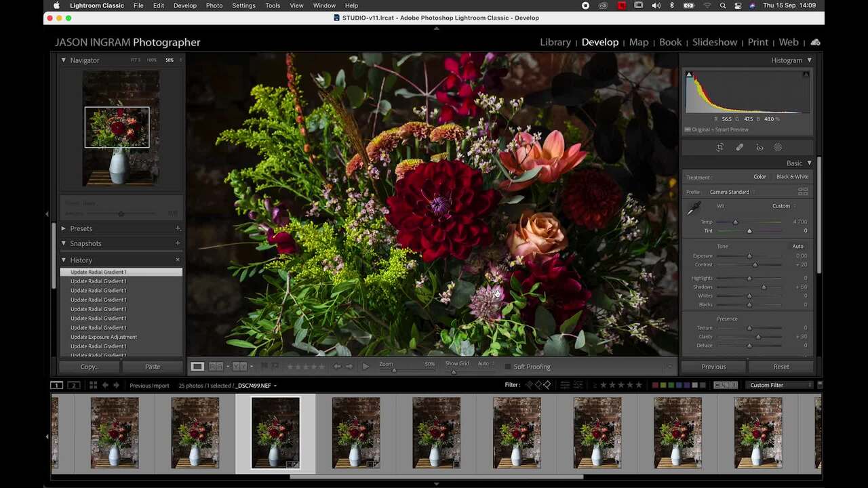The width and height of the screenshot is (868, 488).
Task: Click the Reset button
Action: [781, 366]
